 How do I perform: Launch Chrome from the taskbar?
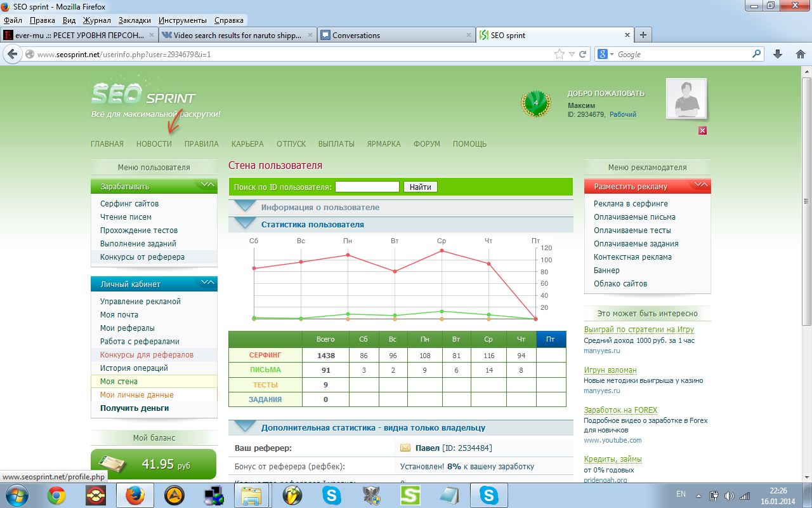(56, 495)
